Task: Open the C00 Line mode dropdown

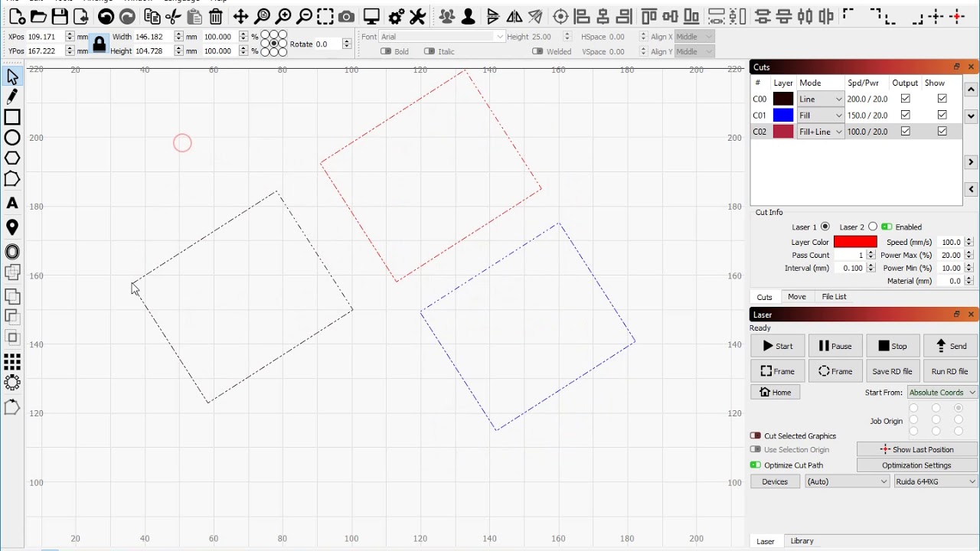Action: (x=820, y=99)
